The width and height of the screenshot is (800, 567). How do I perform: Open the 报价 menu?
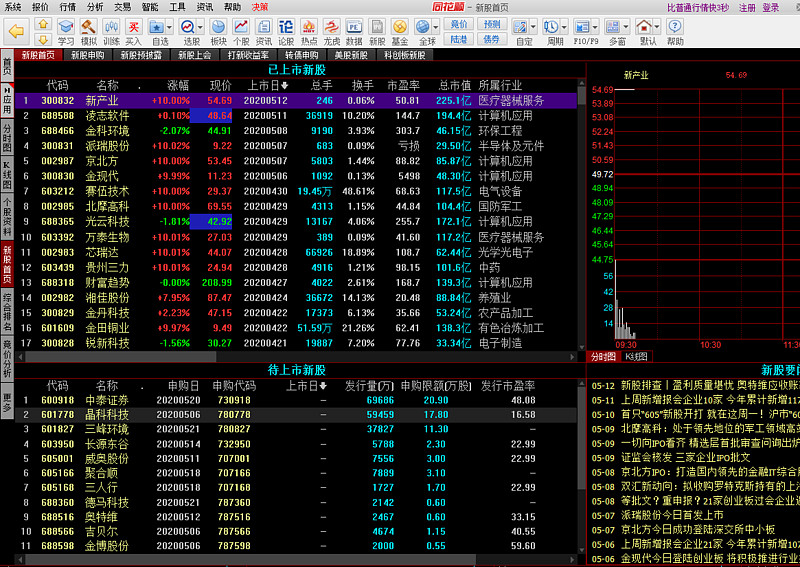point(40,7)
